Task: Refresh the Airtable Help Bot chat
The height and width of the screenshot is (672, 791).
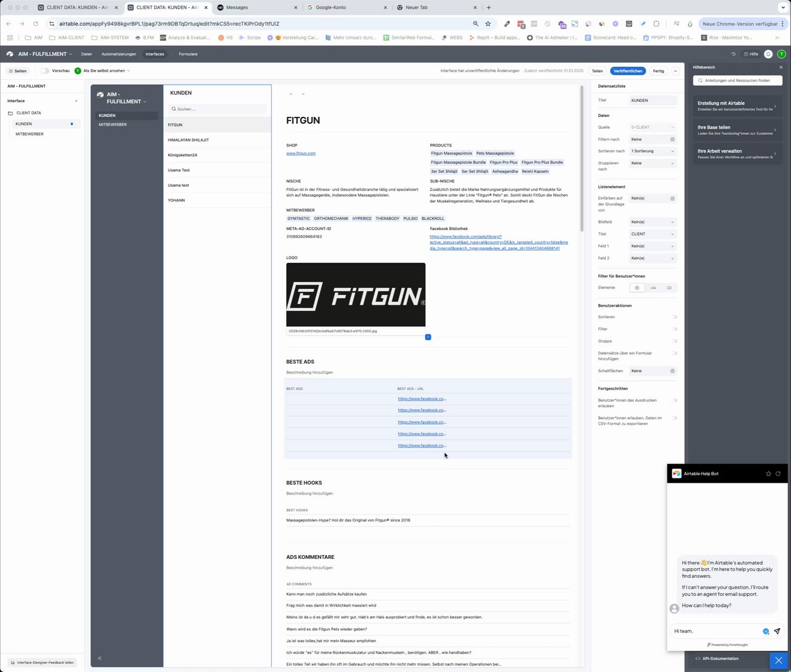Action: point(778,474)
